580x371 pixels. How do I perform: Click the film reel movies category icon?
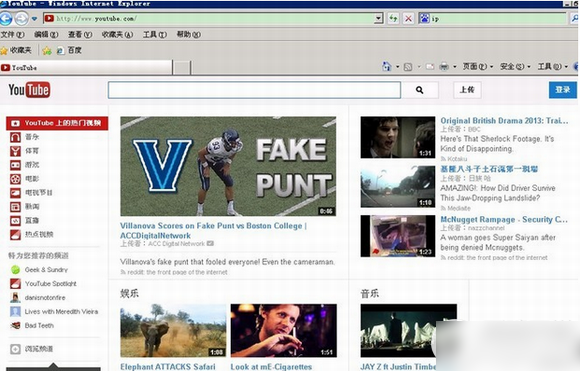click(x=15, y=179)
